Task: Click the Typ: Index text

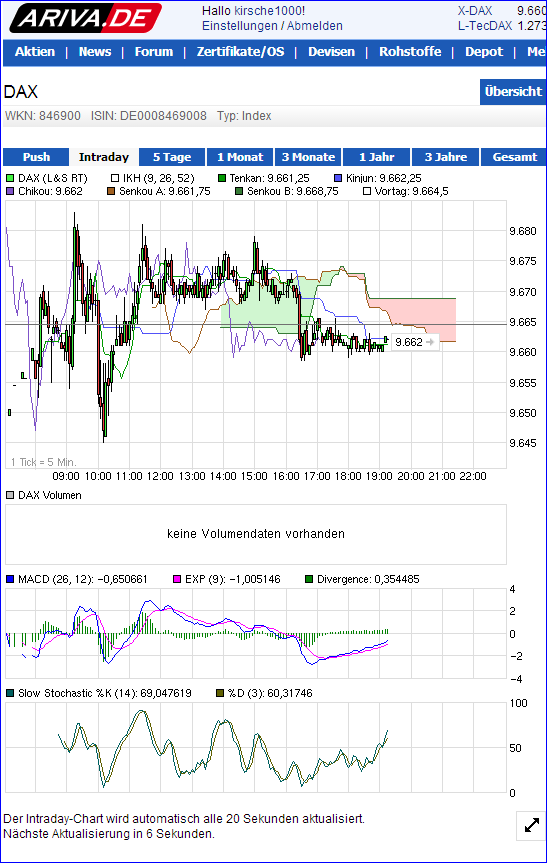Action: (x=244, y=116)
